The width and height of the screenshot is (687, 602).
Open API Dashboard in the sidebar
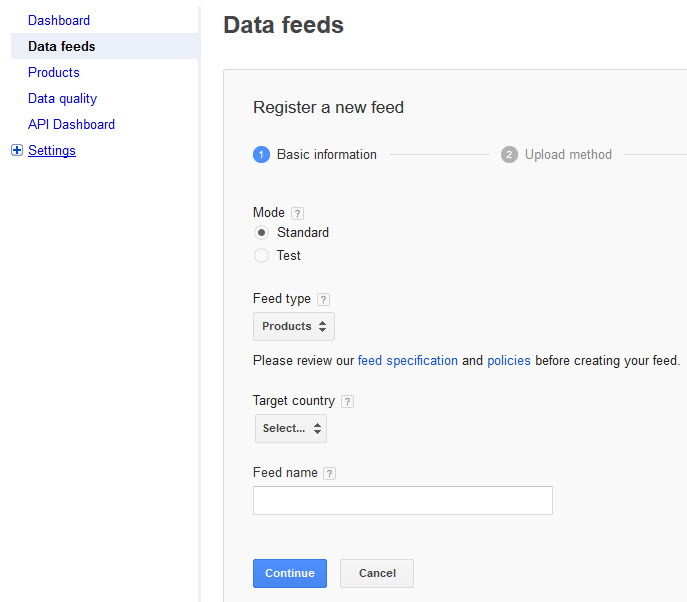[x=71, y=124]
